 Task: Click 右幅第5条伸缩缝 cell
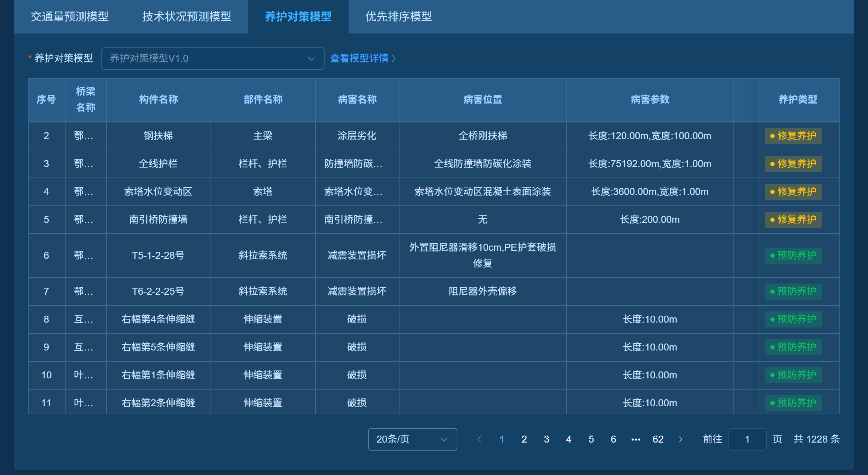pyautogui.click(x=159, y=347)
